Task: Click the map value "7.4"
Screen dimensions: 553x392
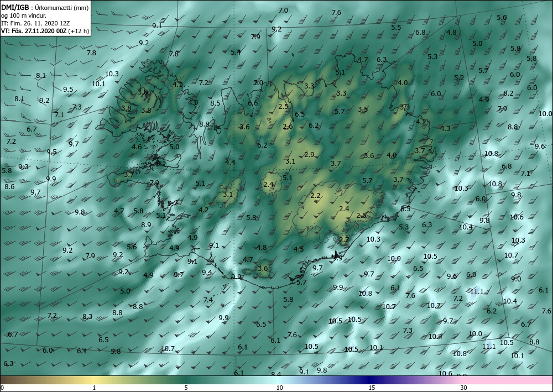Action: click(x=208, y=300)
